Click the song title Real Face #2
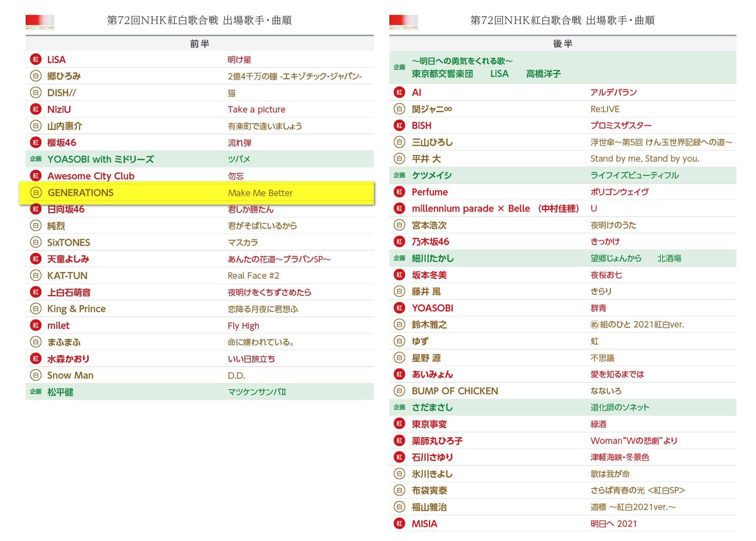The width and height of the screenshot is (756, 541). (253, 276)
